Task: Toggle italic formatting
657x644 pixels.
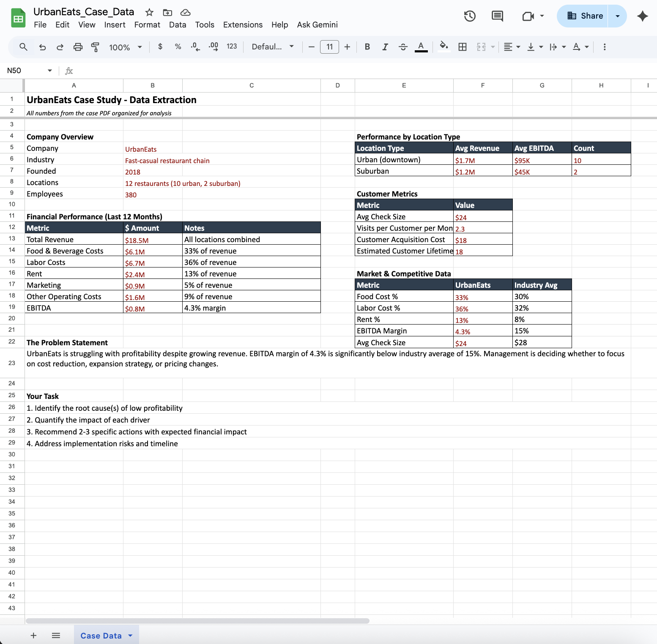Action: 385,47
